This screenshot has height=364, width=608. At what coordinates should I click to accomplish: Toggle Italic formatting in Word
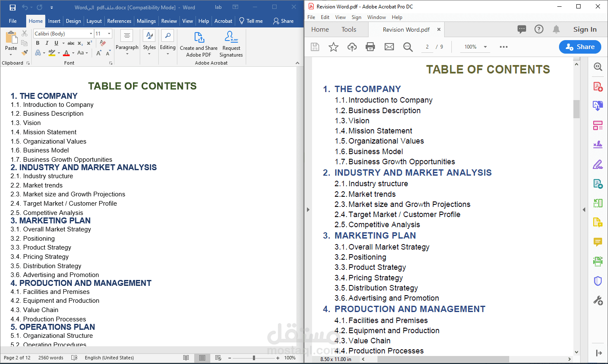pos(47,43)
